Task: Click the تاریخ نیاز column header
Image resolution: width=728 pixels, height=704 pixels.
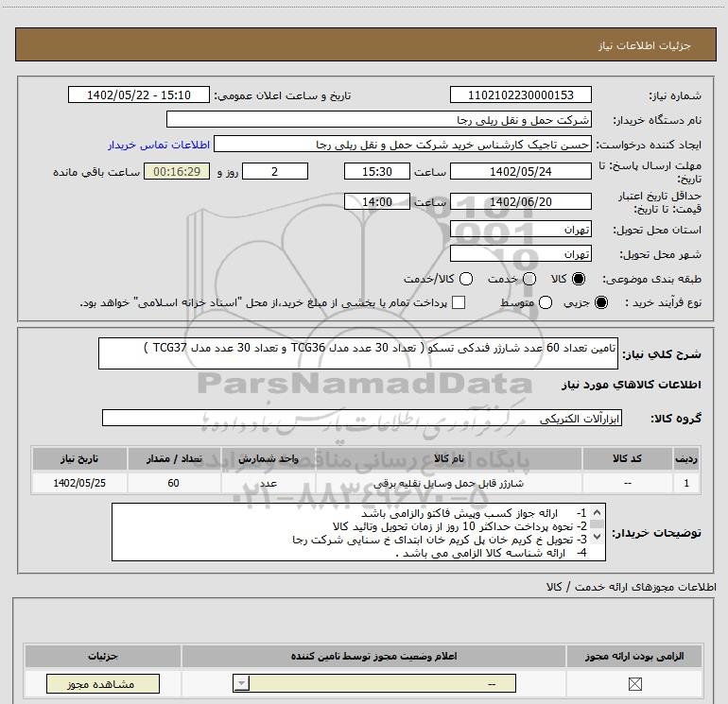Action: point(79,458)
